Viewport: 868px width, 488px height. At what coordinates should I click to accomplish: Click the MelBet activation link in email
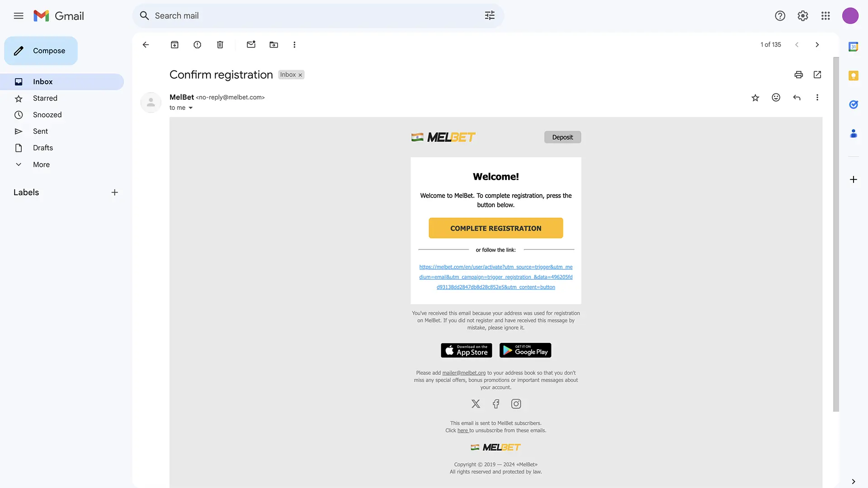point(495,277)
